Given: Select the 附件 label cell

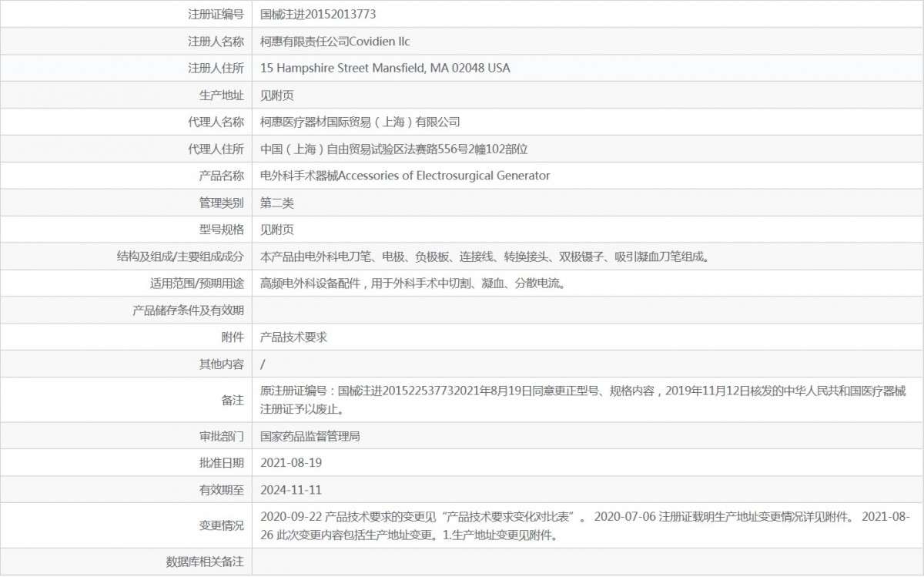Looking at the screenshot, I should 233,337.
